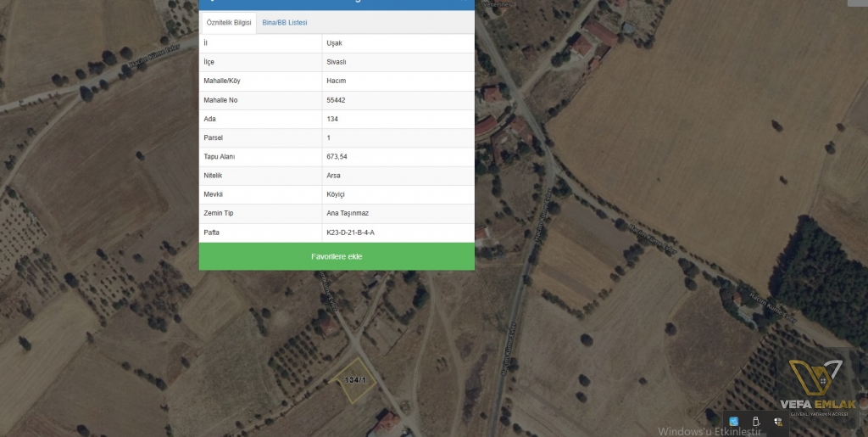This screenshot has height=437, width=868.
Task: Switch to the Öznitelik Bilgisi tab
Action: pos(229,23)
